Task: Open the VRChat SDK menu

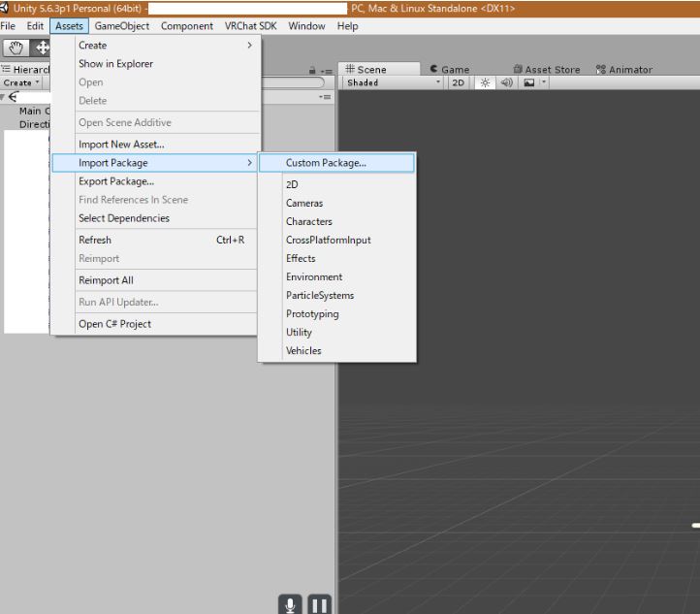Action: (250, 26)
